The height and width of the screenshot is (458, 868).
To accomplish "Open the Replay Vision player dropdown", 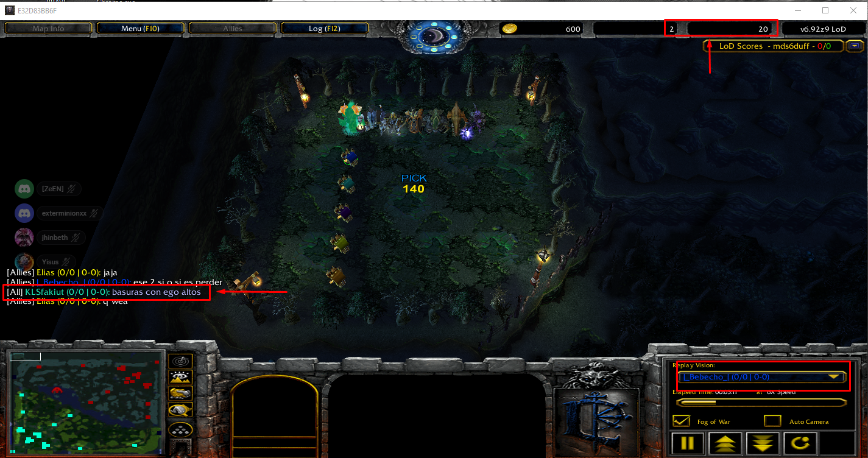I will [x=761, y=377].
